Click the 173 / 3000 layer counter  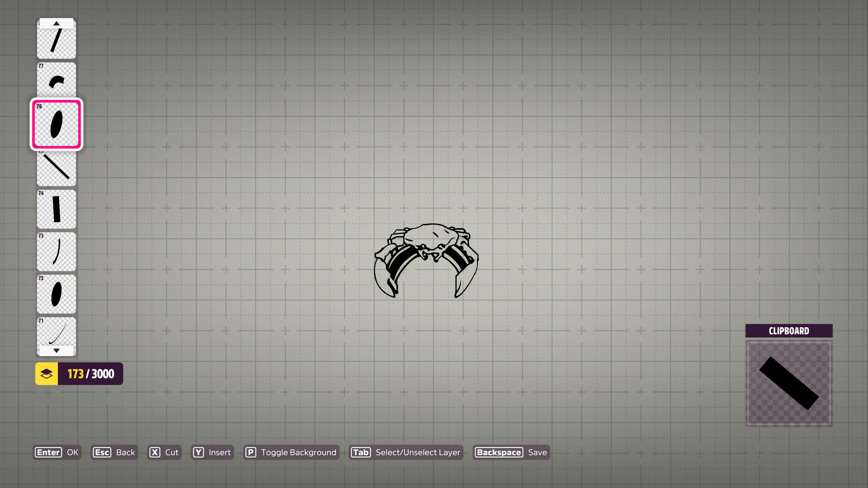click(x=91, y=374)
